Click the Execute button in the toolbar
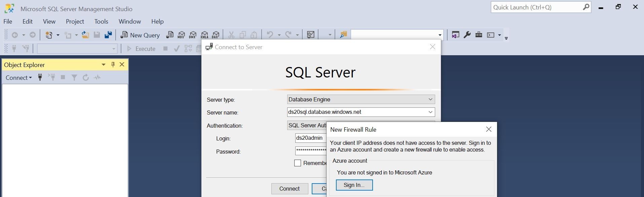 [x=141, y=48]
